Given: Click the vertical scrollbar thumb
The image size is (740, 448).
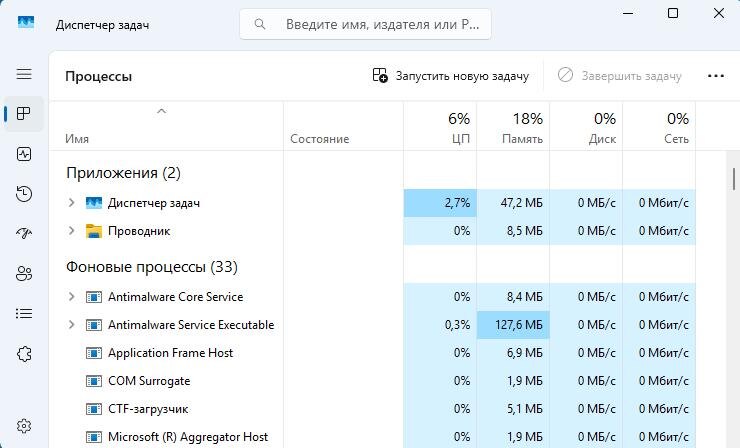Looking at the screenshot, I should click(734, 179).
